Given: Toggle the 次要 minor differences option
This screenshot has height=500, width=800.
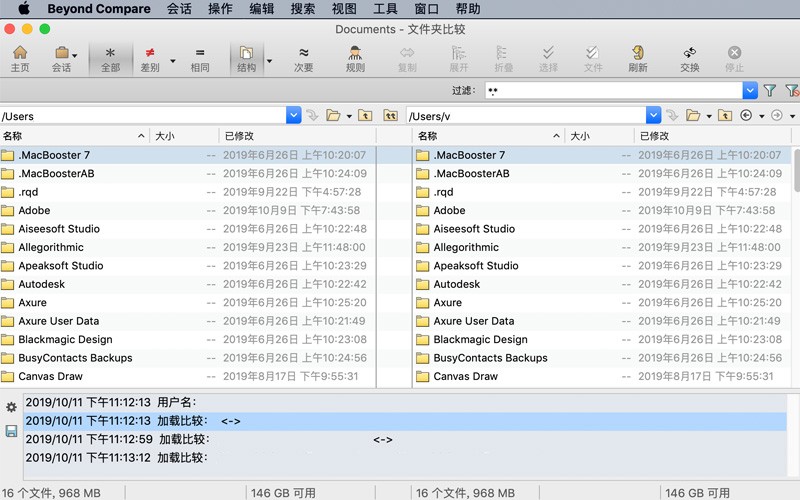Looking at the screenshot, I should (x=304, y=59).
